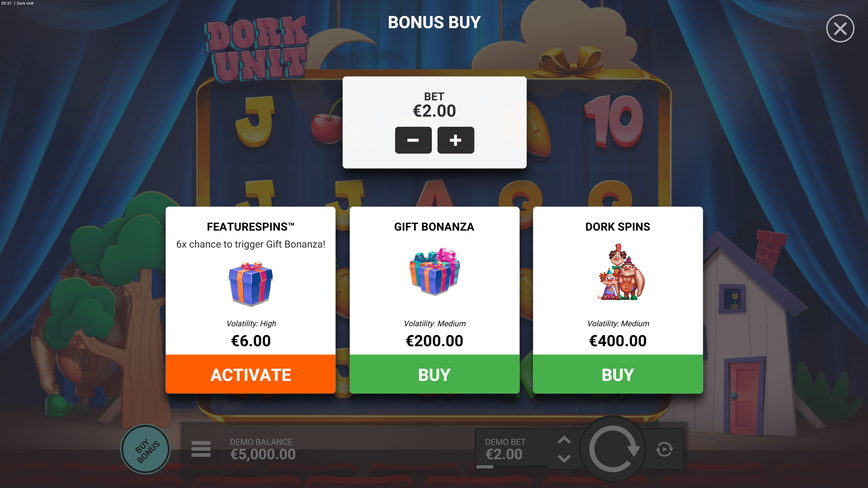Open the round Buy Bonus button
The height and width of the screenshot is (488, 868).
click(146, 449)
